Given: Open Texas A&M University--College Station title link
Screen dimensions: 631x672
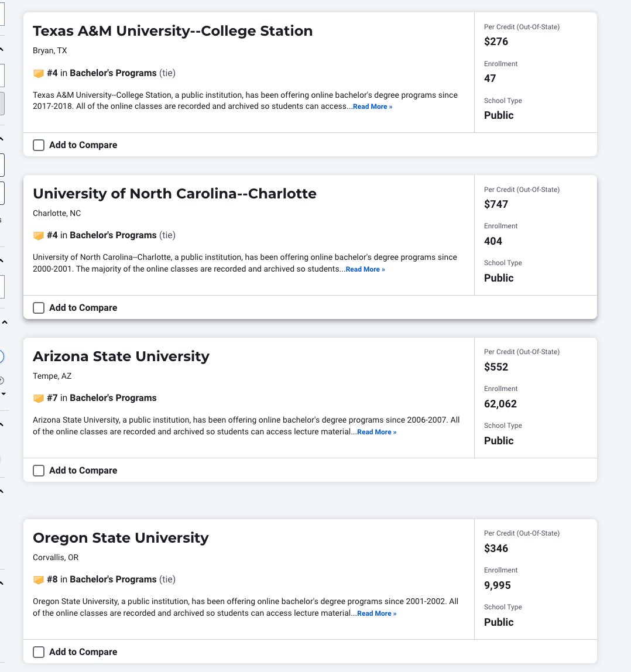Looking at the screenshot, I should pyautogui.click(x=173, y=31).
